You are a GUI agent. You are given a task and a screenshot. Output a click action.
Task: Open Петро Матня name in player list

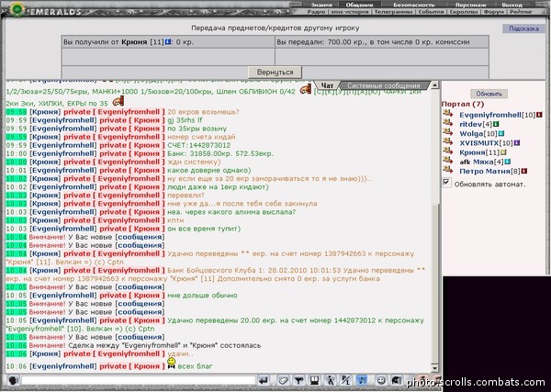[485, 171]
